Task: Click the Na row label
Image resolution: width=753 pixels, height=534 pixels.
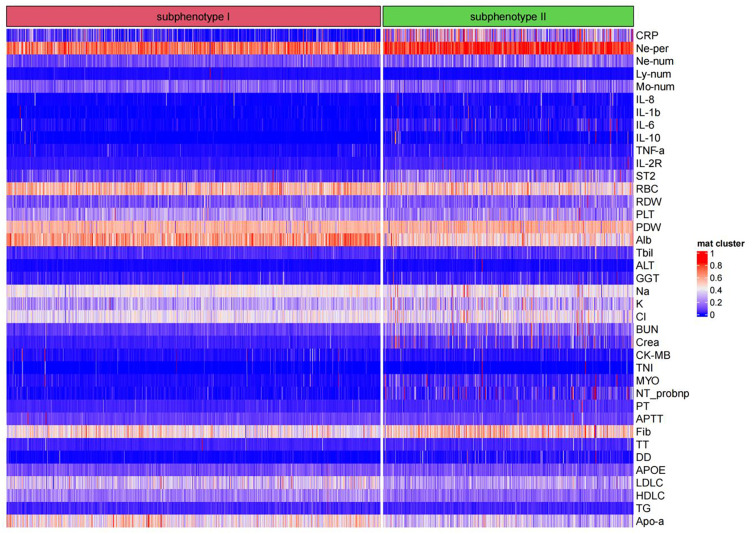Action: 643,291
